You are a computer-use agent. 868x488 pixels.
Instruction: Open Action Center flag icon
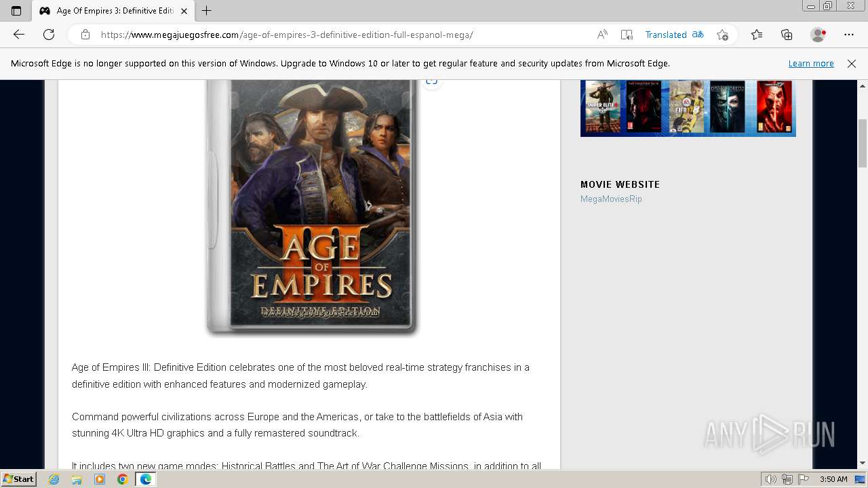(803, 479)
